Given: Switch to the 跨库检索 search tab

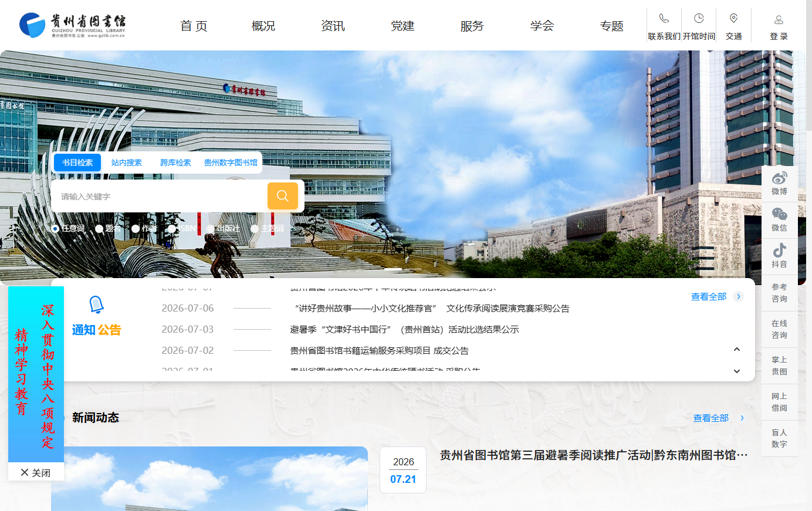Looking at the screenshot, I should [175, 163].
